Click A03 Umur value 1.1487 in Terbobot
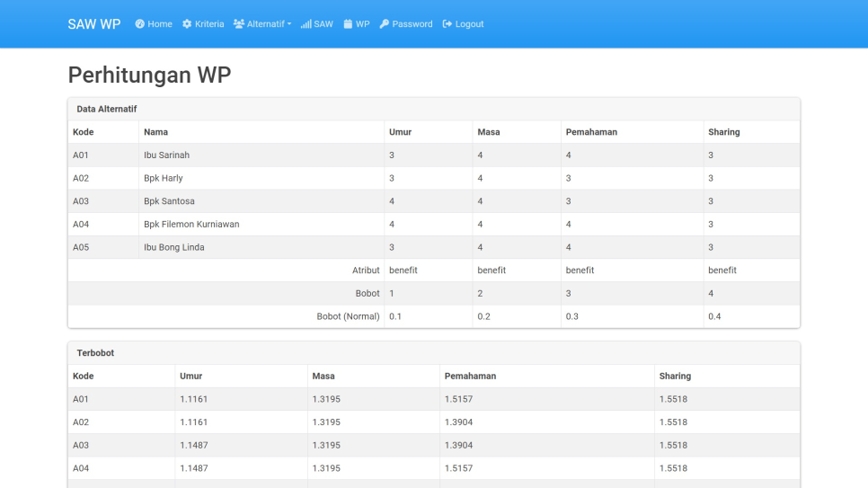Screen dimensions: 868x488 click(194, 445)
